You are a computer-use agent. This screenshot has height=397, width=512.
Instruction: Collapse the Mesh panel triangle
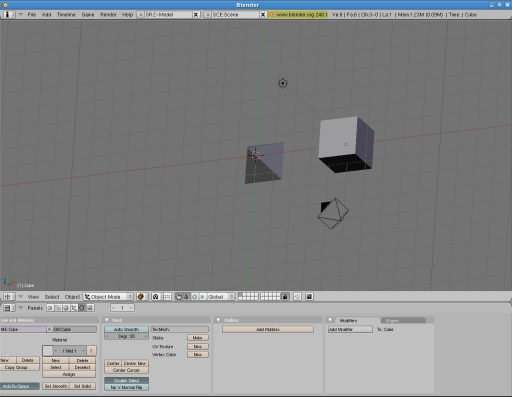[x=107, y=320]
